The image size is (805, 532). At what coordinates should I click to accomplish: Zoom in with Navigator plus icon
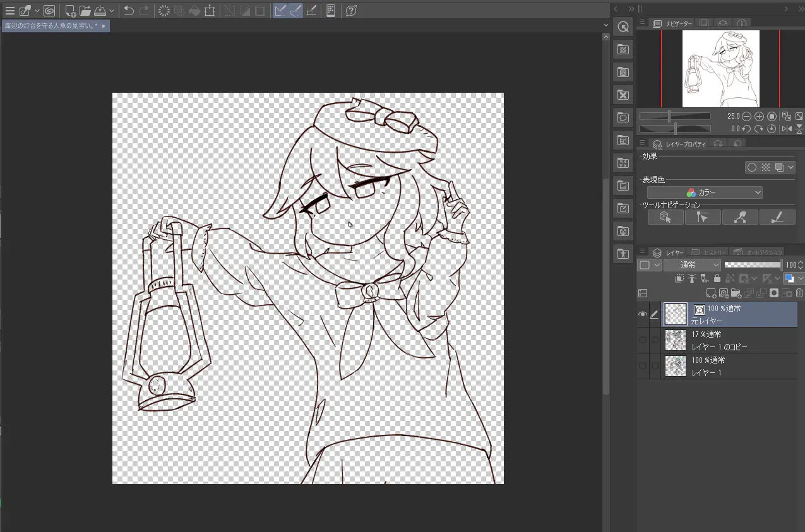coord(759,116)
